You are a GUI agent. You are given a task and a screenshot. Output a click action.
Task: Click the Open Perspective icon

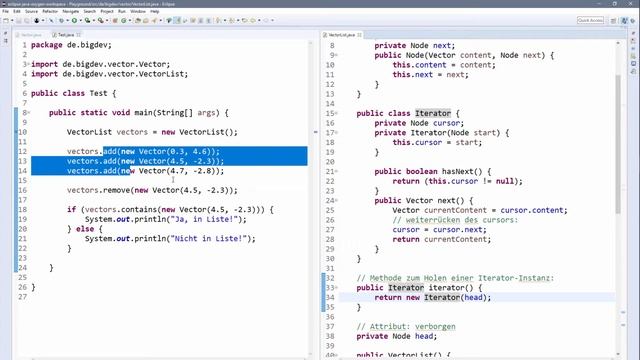(613, 20)
